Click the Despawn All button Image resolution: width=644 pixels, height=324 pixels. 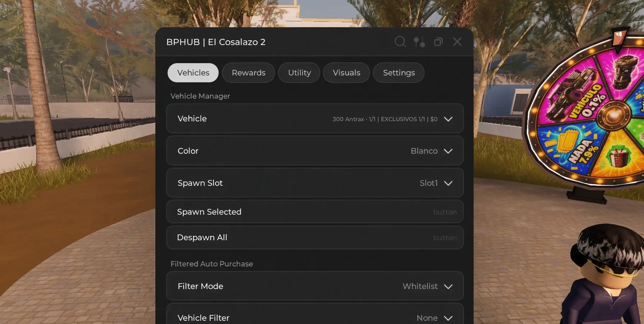(x=315, y=237)
